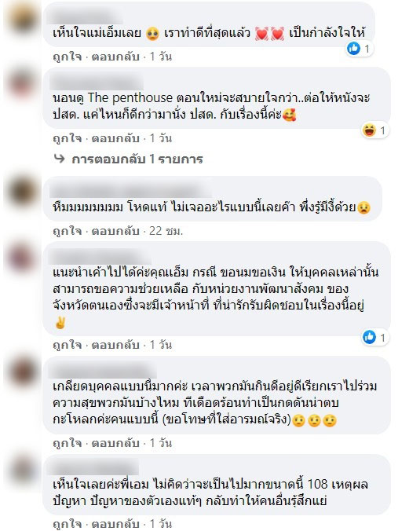Reply to หืมมมม โหดแท้ comment

115,231
